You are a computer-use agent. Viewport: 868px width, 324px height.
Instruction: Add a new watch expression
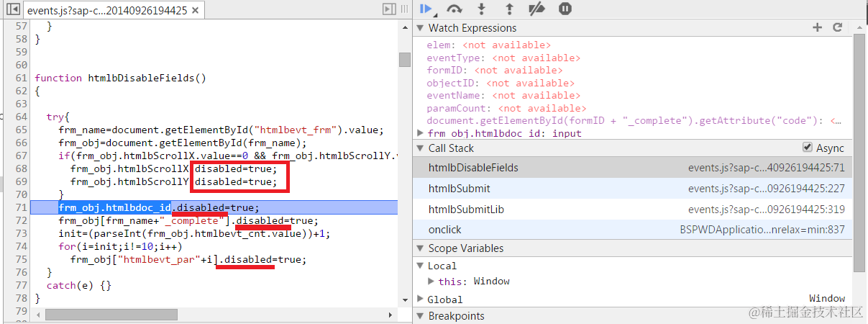[x=817, y=27]
